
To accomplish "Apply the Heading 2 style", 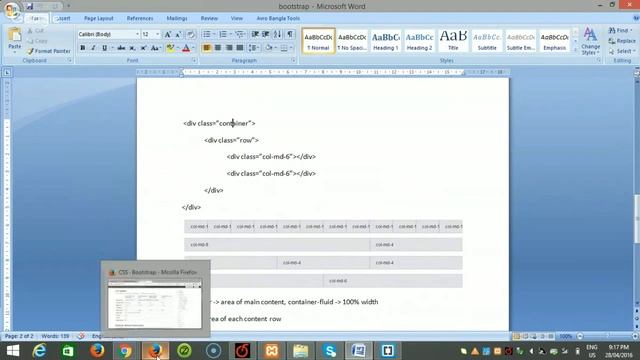I will point(419,40).
